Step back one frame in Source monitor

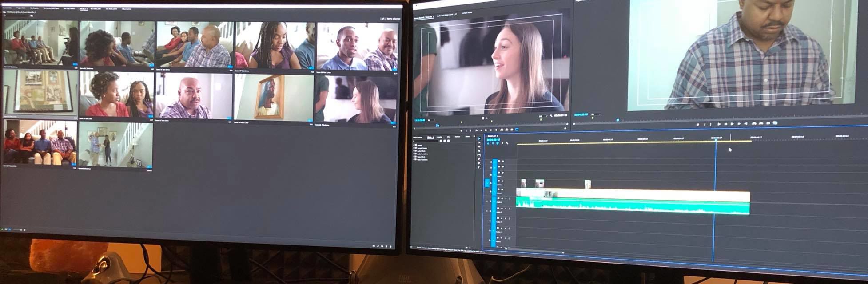(482, 130)
